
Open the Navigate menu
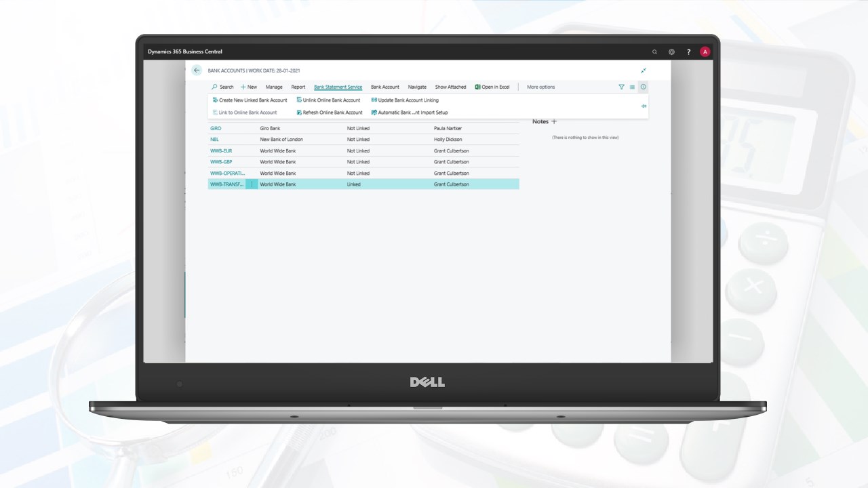417,87
